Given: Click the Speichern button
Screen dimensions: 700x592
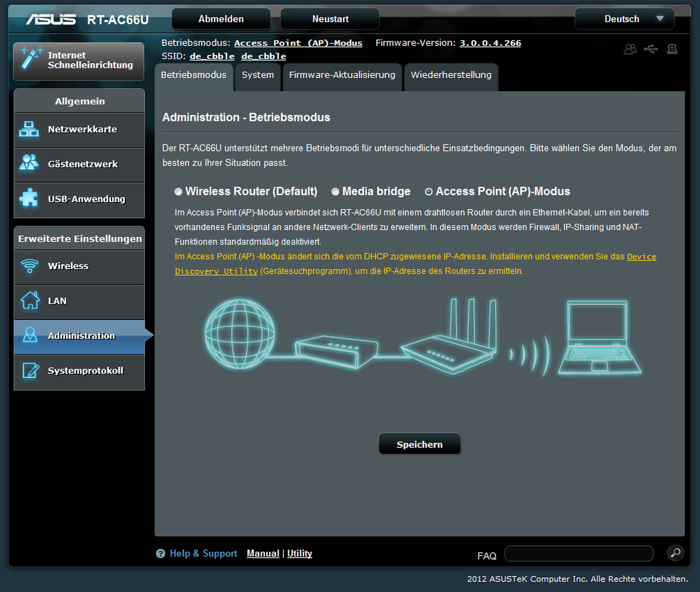Looking at the screenshot, I should [x=419, y=444].
